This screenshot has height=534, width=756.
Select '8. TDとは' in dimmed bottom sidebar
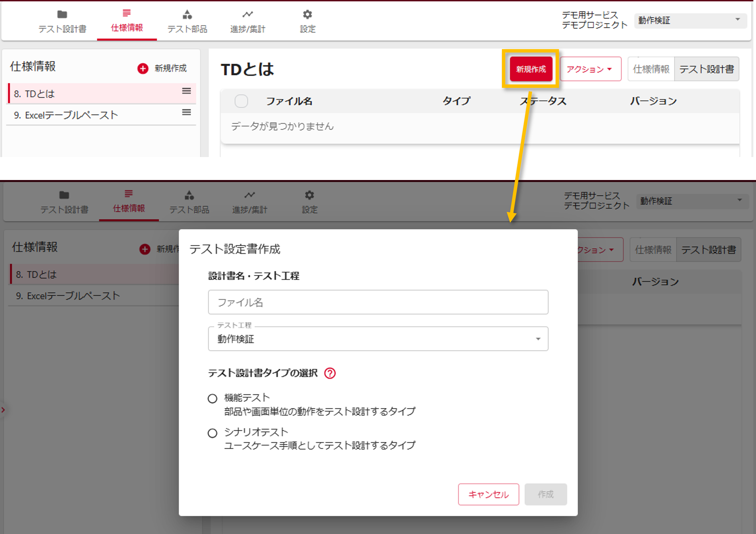(95, 274)
